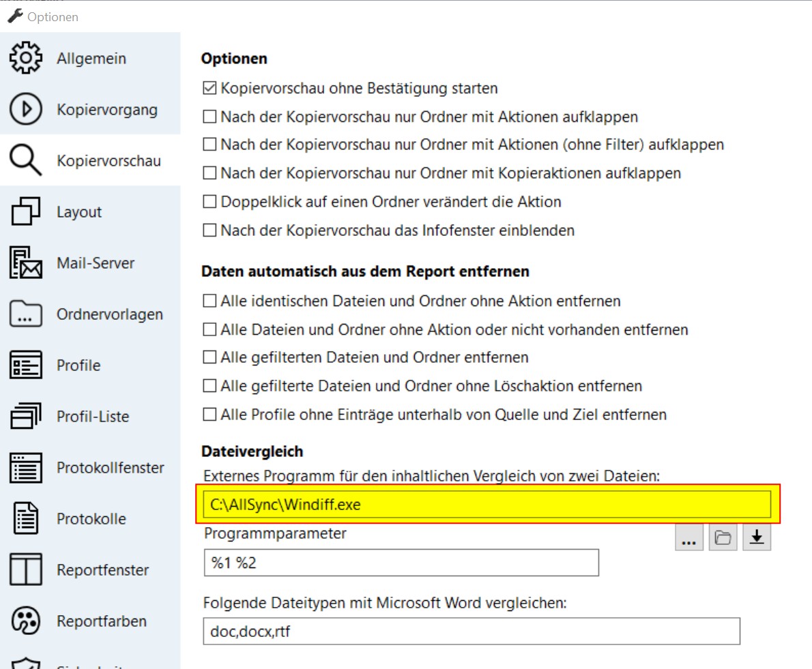Image resolution: width=812 pixels, height=669 pixels.
Task: Click the Protokolle document icon
Action: [x=26, y=519]
